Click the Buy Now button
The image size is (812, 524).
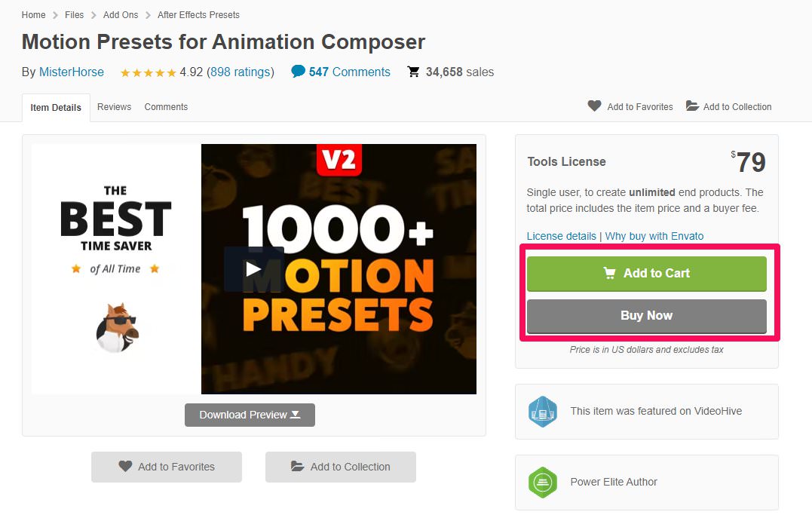click(646, 316)
